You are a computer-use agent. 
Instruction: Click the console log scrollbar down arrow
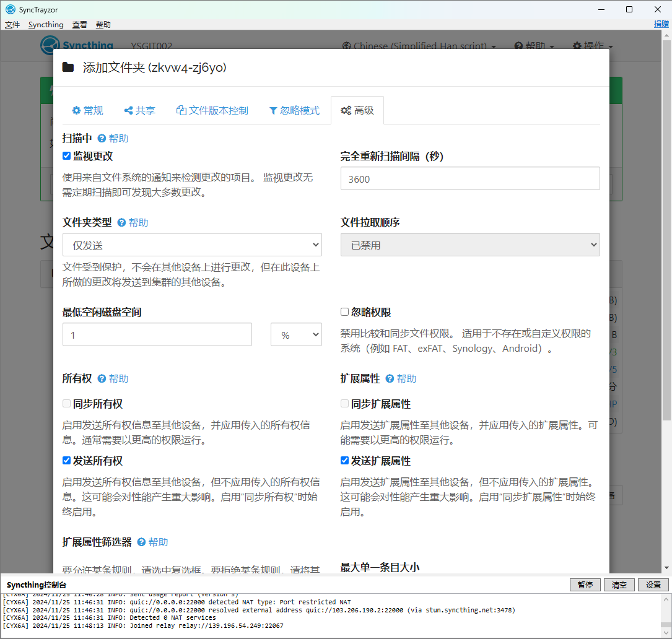(x=666, y=633)
